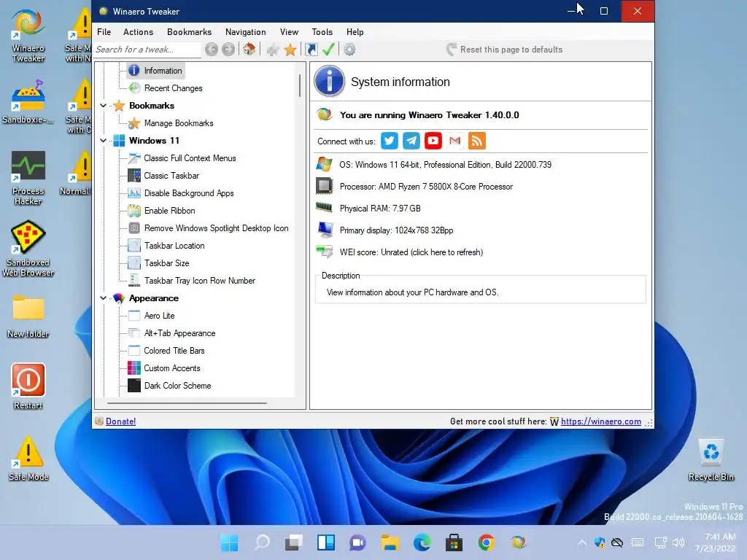Open the Tools menu
Image resolution: width=747 pixels, height=560 pixels.
point(322,32)
